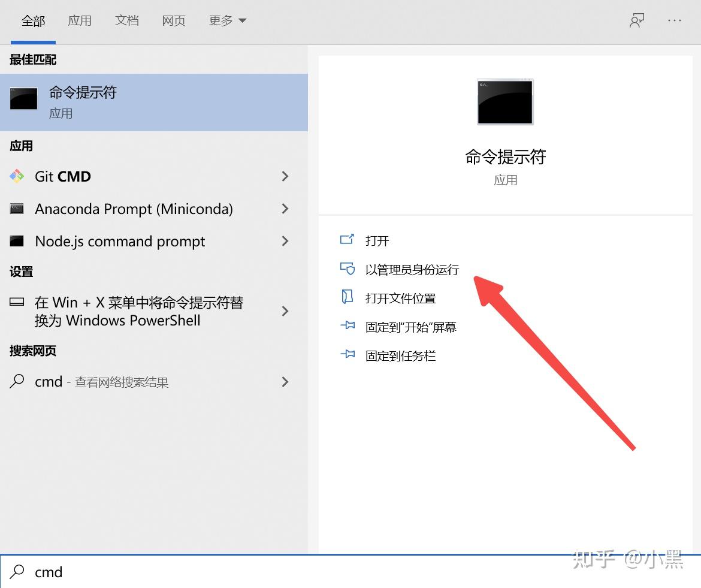Open Anaconda Prompt (Miniconda) via its icon
701x588 pixels.
click(17, 209)
